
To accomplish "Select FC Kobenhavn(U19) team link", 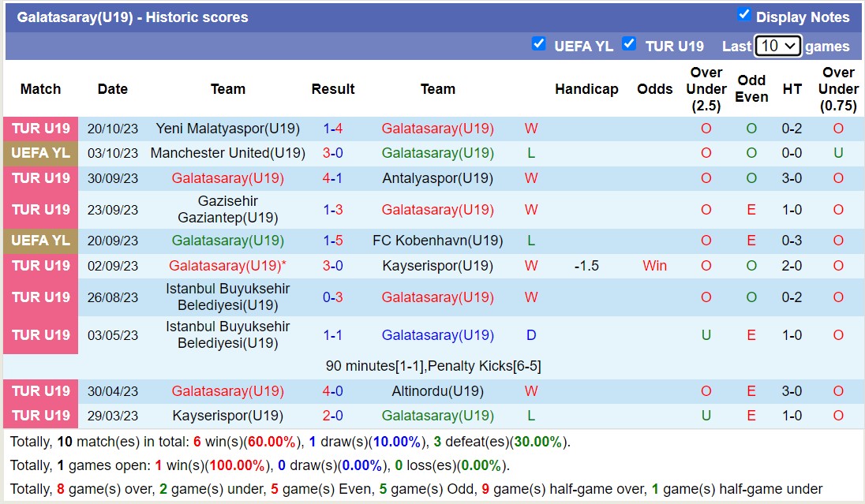I will coord(437,241).
